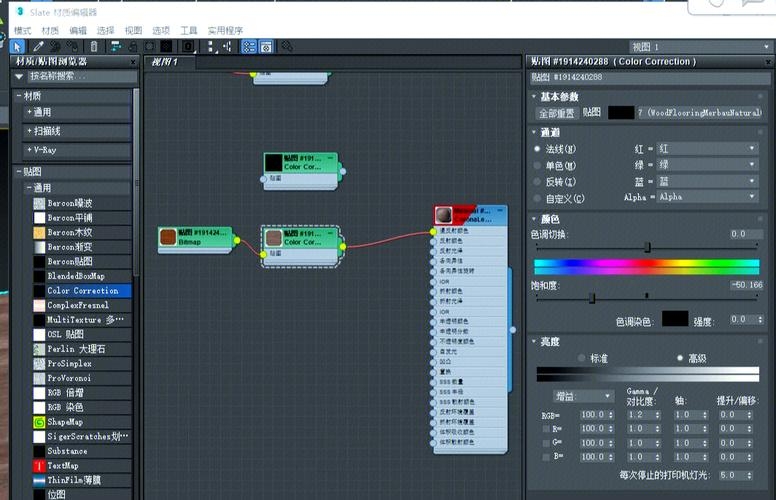Click the green ShapeMap icon
The width and height of the screenshot is (776, 500).
[39, 422]
